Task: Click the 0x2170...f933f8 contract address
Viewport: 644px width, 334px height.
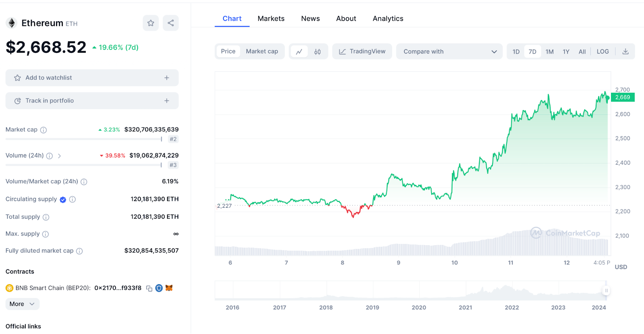Action: pyautogui.click(x=118, y=288)
